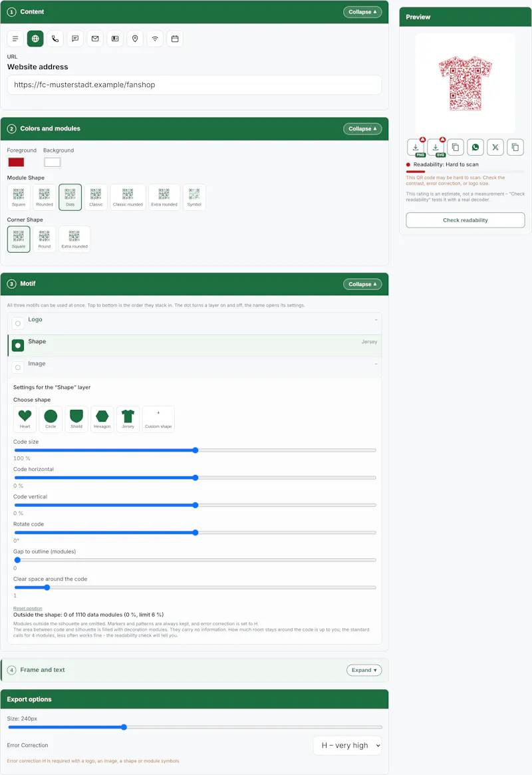Screen dimensions: 532x775
Task: Turn on the Image layer dot
Action: [18, 368]
